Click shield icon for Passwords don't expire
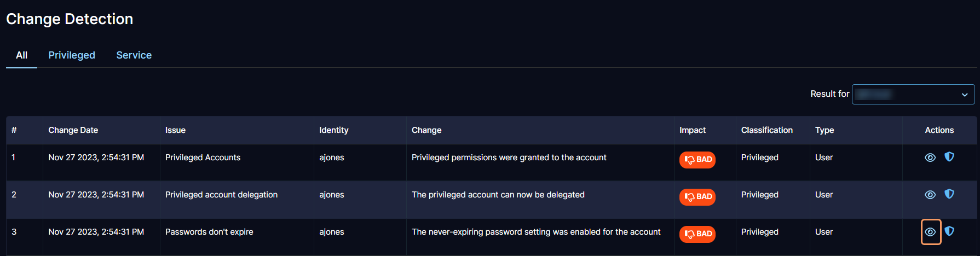The image size is (980, 256). coord(949,231)
